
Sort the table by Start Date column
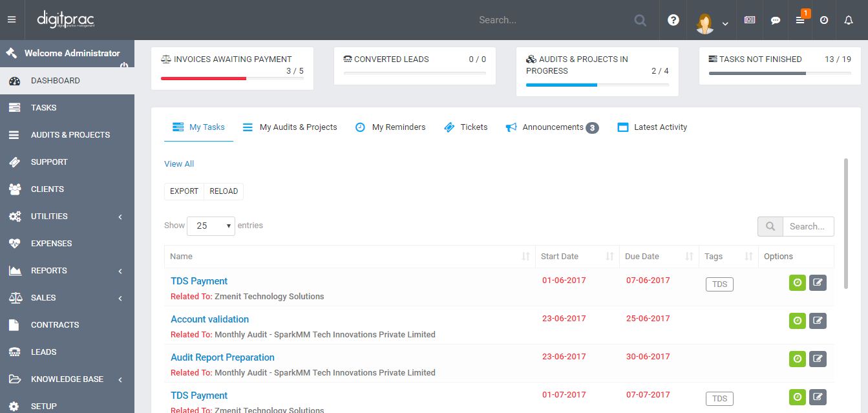coord(577,257)
